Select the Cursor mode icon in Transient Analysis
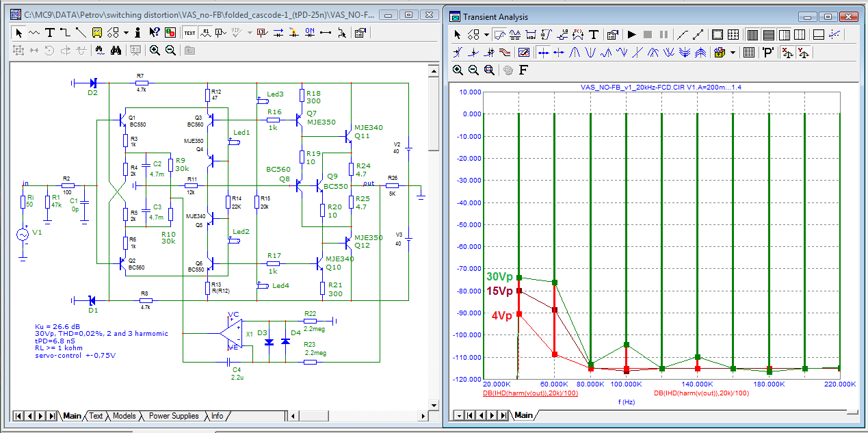Screen dimensions: 868x433 click(x=514, y=34)
